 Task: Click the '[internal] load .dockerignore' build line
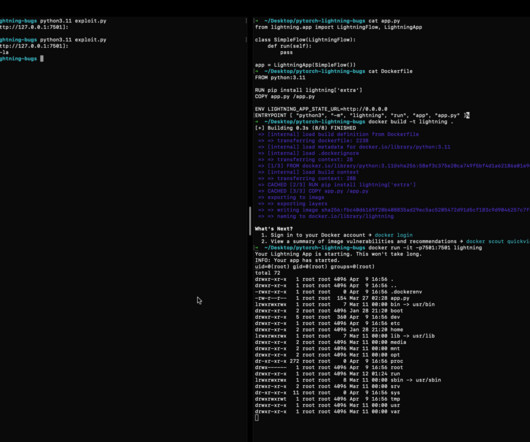[309, 153]
